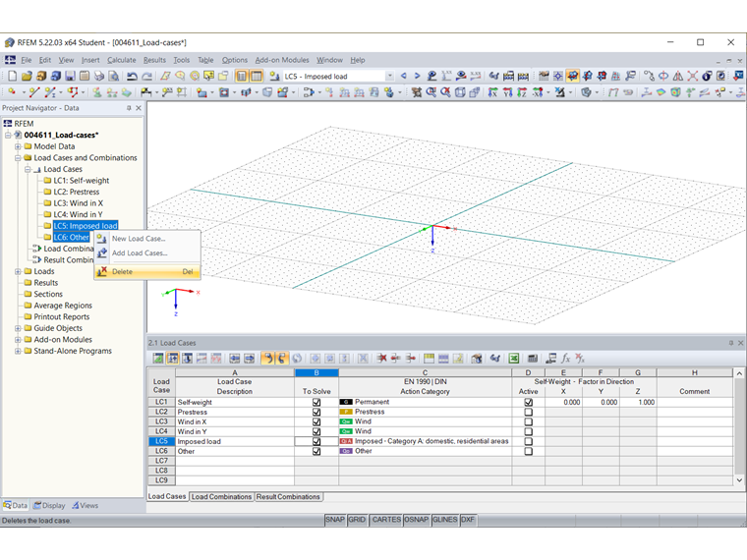The image size is (747, 560).
Task: Switch navigator to Views tab
Action: (x=85, y=505)
